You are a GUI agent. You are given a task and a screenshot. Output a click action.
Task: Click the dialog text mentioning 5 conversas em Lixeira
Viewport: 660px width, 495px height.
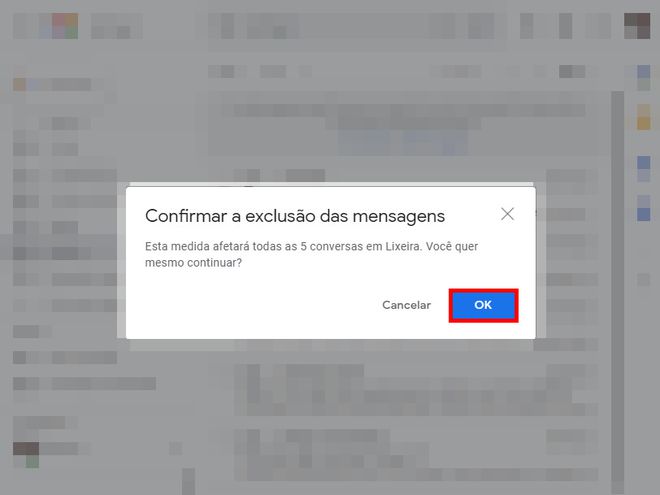click(x=311, y=254)
